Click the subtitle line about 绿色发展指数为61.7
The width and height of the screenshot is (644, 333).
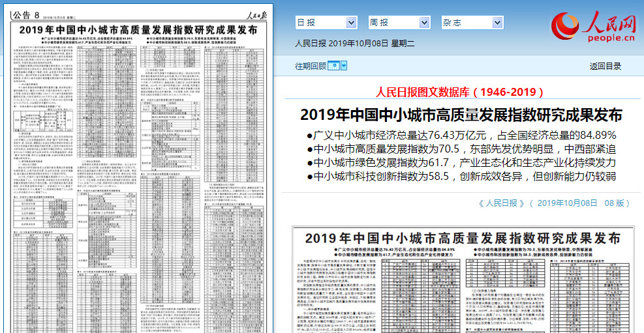click(x=461, y=162)
